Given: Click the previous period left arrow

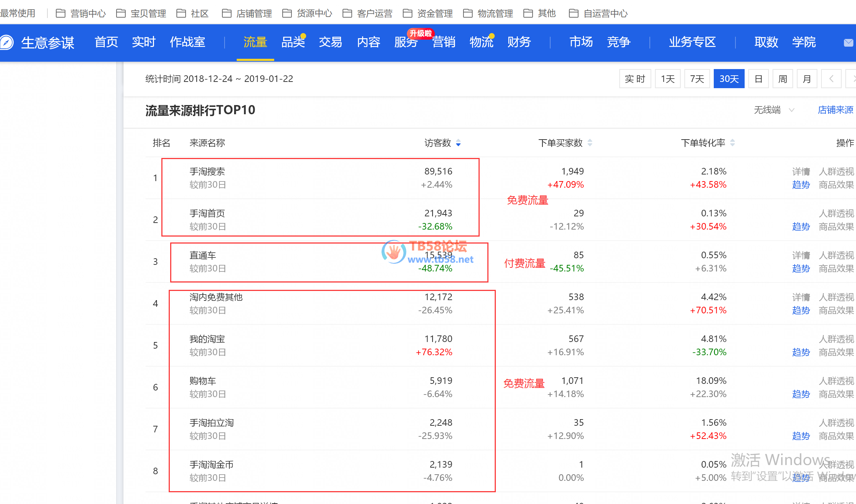Looking at the screenshot, I should pos(831,79).
